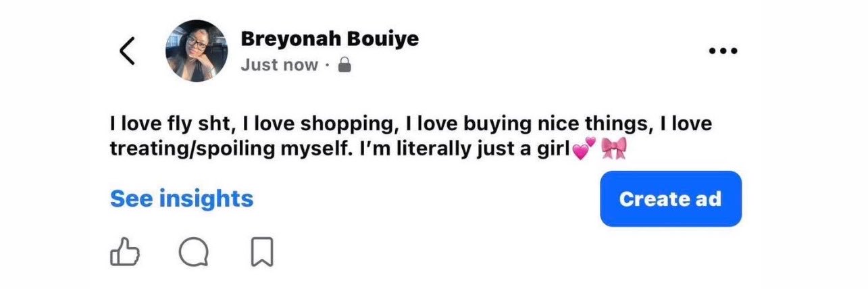
Task: Open comments via the speech bubble icon
Action: coord(194,253)
